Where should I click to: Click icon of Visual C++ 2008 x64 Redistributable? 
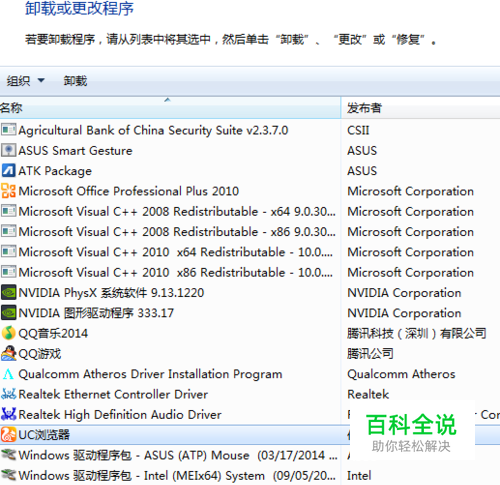[8, 211]
